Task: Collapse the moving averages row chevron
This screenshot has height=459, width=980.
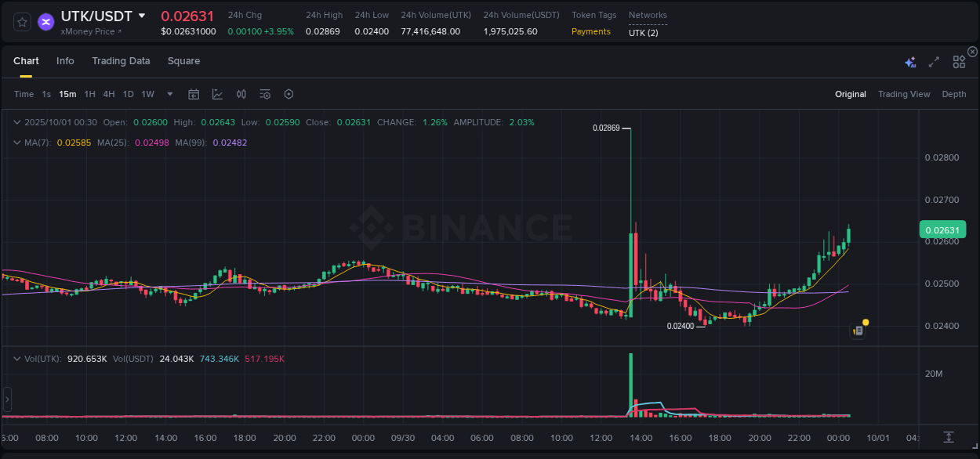Action: point(17,143)
